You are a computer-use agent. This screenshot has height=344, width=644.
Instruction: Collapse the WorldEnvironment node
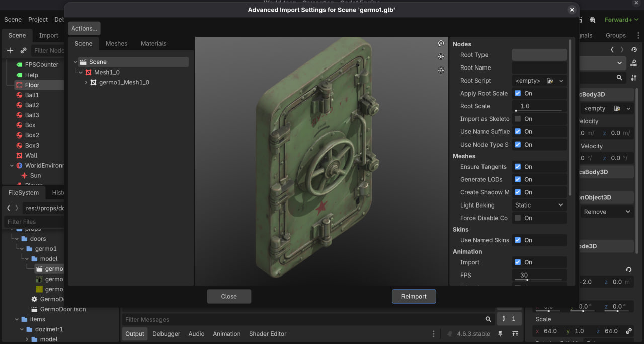tap(12, 166)
